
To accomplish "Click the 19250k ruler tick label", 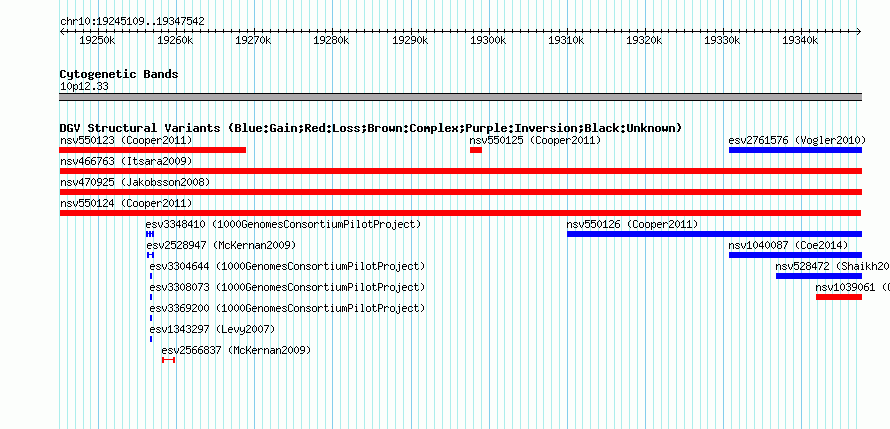I will click(x=98, y=40).
